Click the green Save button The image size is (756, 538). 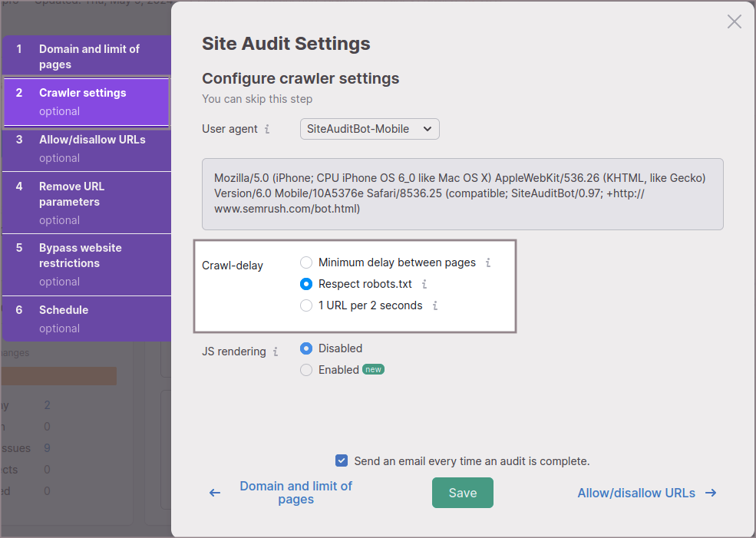click(x=462, y=493)
